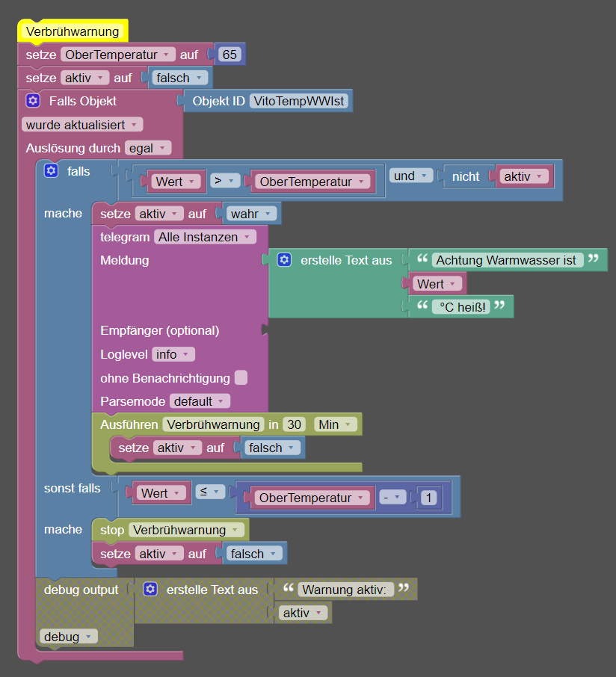Open aktiv variable dropdown in second setze block

(x=84, y=78)
